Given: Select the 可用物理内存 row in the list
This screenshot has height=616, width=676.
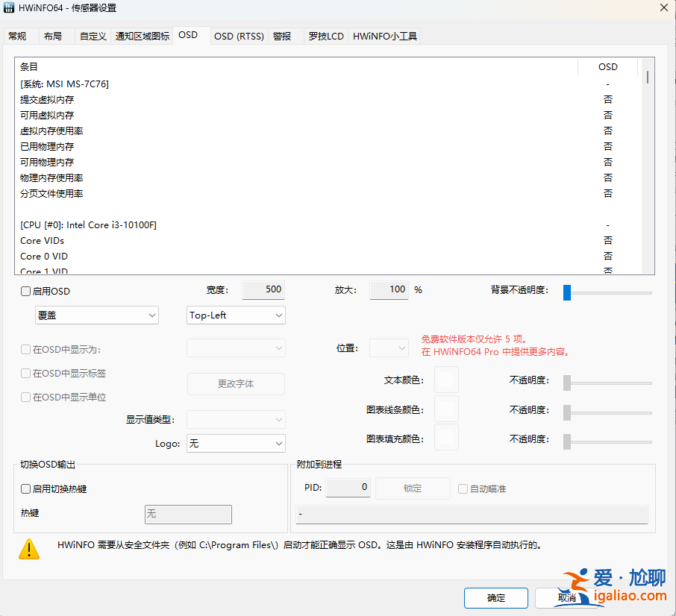Looking at the screenshot, I should click(x=47, y=163).
